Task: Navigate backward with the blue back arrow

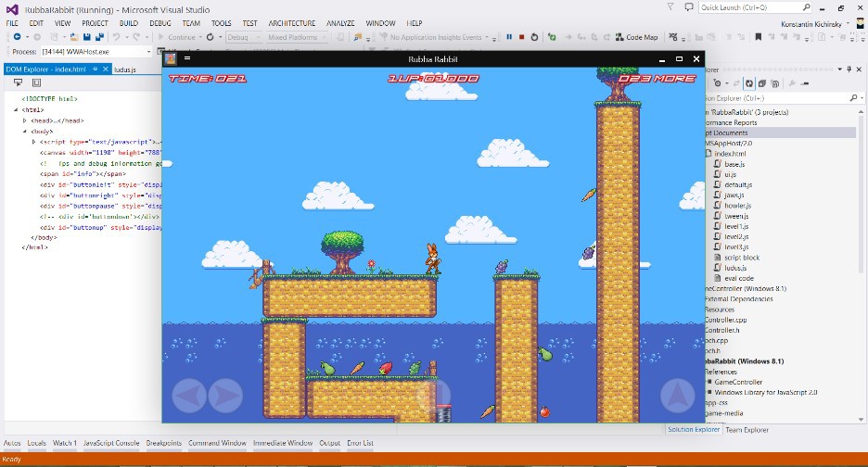Action: coord(18,37)
